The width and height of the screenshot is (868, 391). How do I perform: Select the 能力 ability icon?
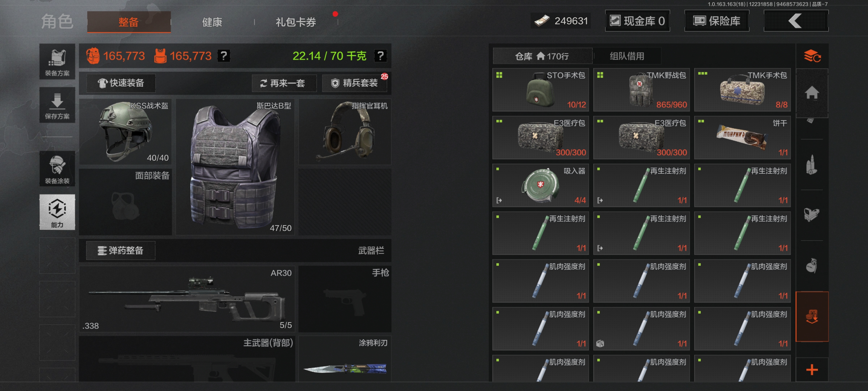pyautogui.click(x=57, y=212)
